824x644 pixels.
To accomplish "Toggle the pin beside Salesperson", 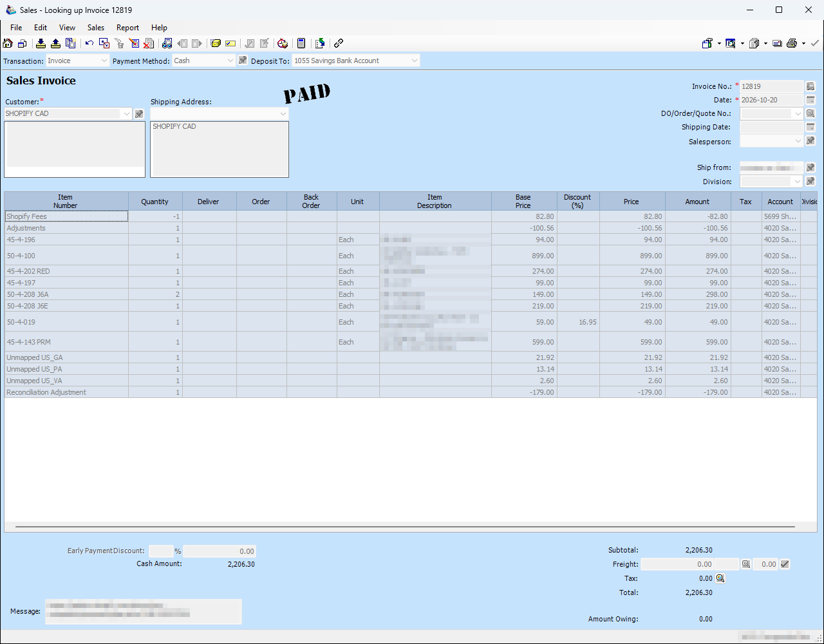I will coord(810,141).
